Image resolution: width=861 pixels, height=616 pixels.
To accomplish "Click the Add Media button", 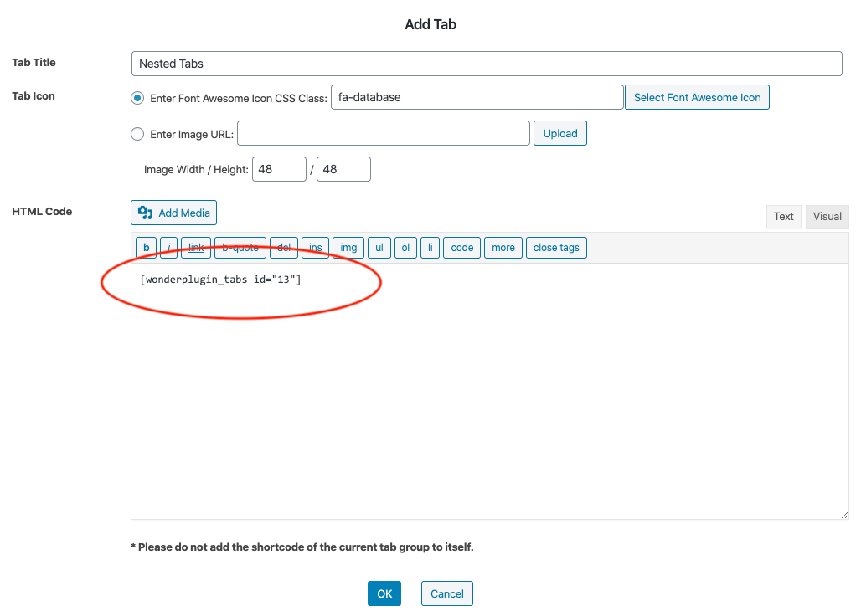I will 174,213.
